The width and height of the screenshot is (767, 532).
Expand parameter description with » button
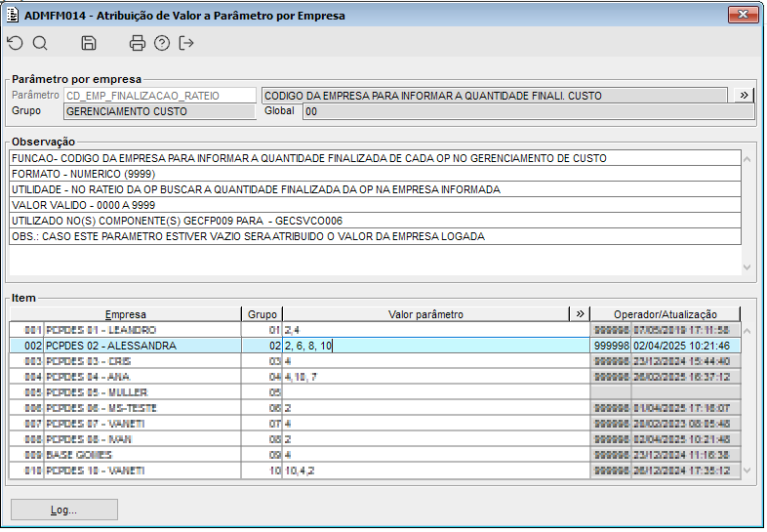tap(744, 95)
